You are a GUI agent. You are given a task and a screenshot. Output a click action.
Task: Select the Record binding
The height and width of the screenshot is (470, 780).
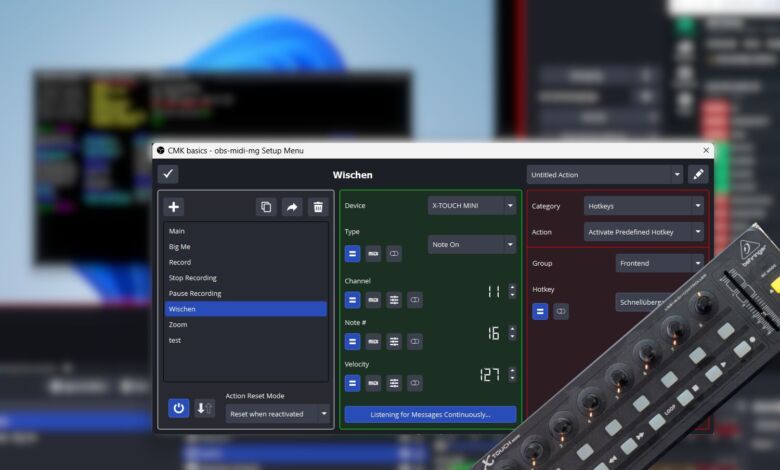[246, 262]
